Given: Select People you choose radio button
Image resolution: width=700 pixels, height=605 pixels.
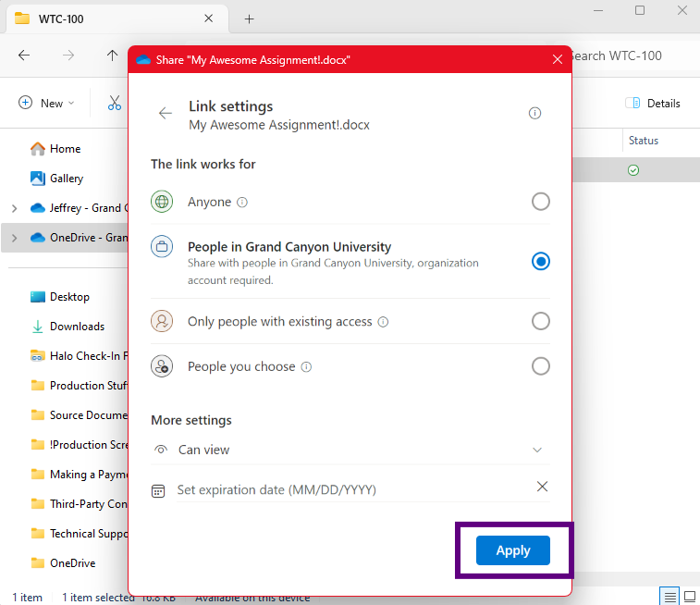Looking at the screenshot, I should pyautogui.click(x=540, y=366).
